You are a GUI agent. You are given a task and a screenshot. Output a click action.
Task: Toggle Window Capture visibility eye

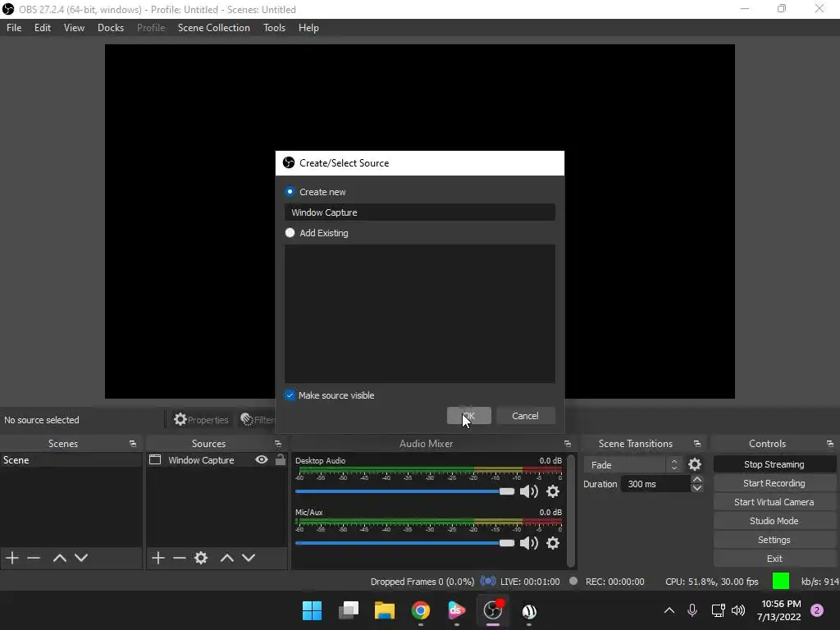point(262,459)
